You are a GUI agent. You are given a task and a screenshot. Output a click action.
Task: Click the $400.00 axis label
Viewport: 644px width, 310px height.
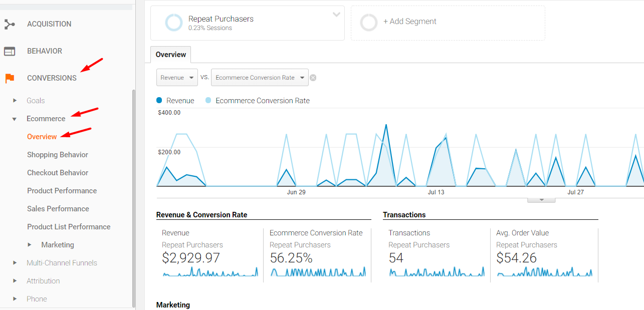tap(169, 113)
